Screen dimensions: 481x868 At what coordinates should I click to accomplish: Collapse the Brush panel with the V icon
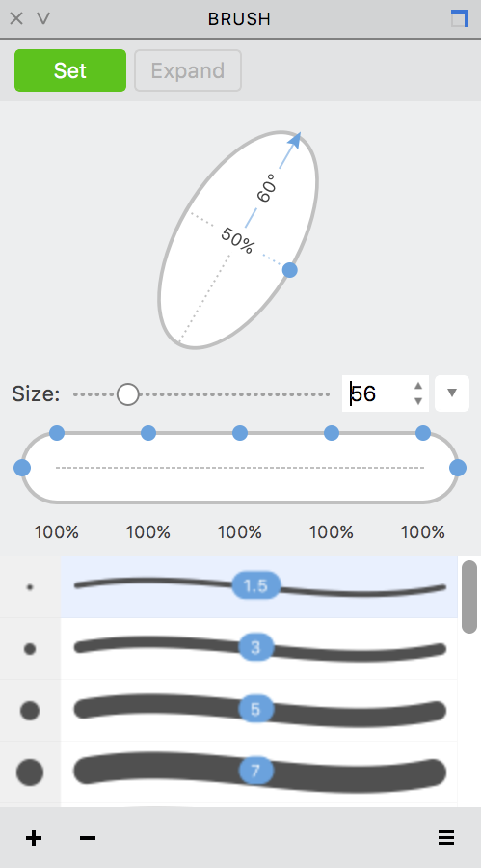coord(43,18)
